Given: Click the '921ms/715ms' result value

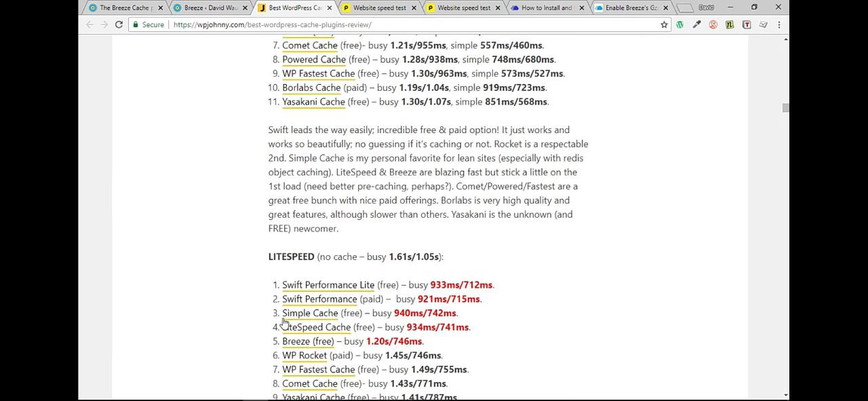Looking at the screenshot, I should point(449,299).
